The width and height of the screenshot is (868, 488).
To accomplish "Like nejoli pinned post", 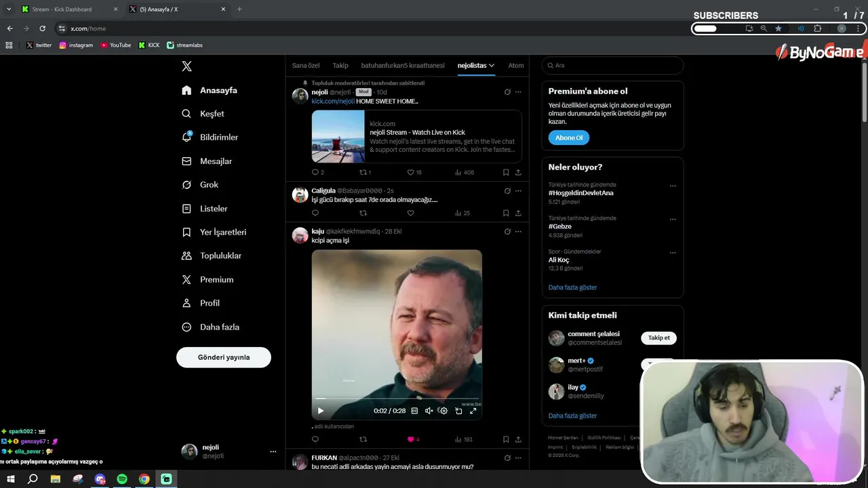I will (410, 172).
